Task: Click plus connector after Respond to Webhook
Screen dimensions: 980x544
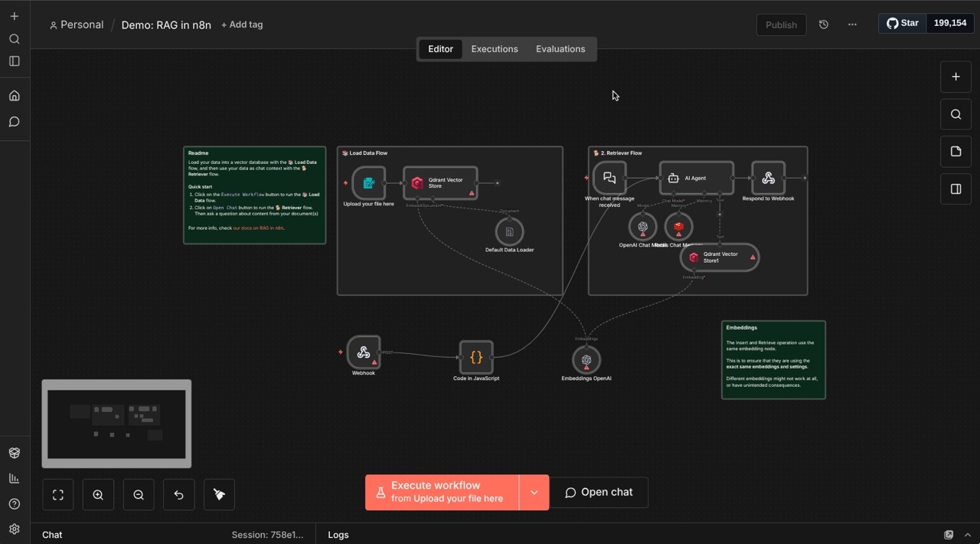Action: [805, 178]
